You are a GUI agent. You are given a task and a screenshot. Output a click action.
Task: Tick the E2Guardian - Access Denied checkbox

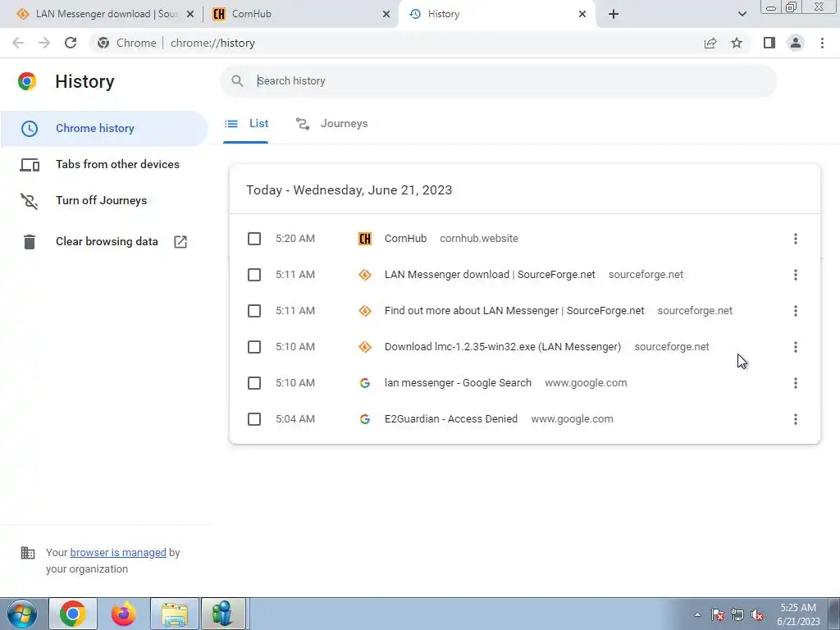click(254, 419)
